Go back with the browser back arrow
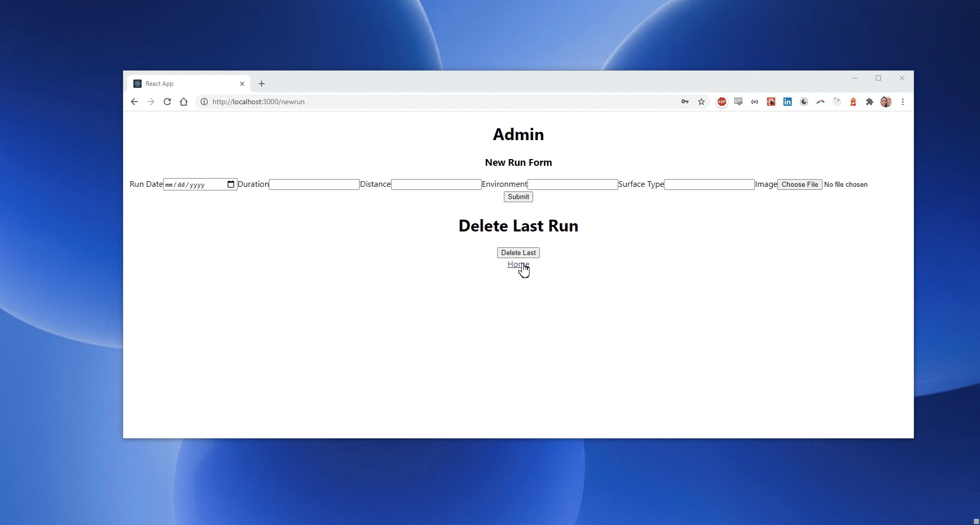This screenshot has height=525, width=980. [x=134, y=102]
